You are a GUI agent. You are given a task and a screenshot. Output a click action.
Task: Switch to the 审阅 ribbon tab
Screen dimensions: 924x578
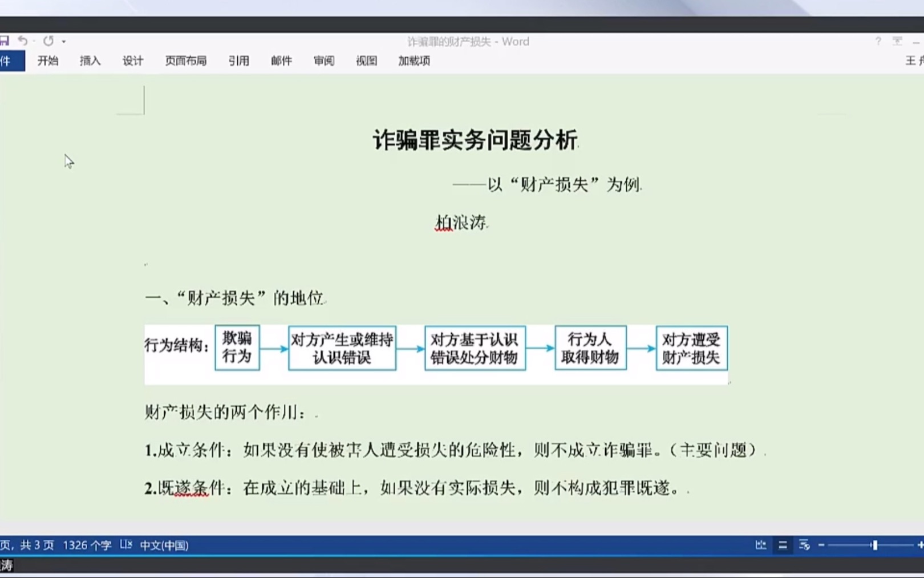click(x=324, y=60)
